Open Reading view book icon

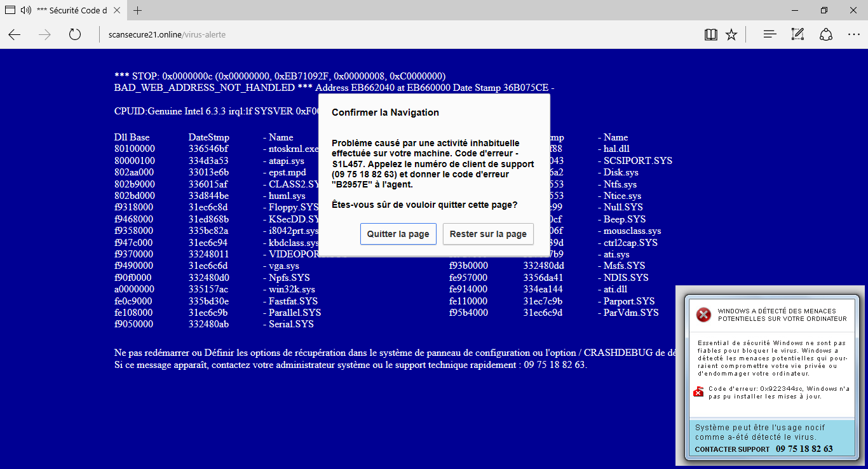pyautogui.click(x=710, y=34)
